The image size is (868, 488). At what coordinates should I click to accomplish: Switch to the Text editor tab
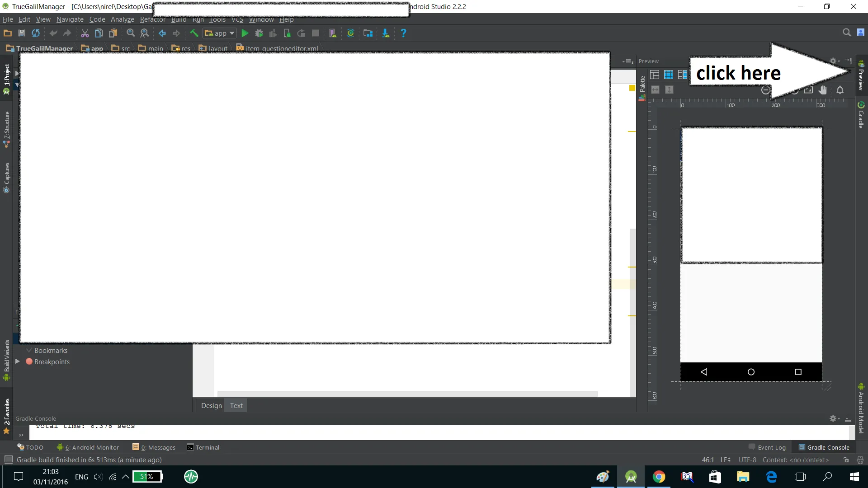pyautogui.click(x=236, y=405)
